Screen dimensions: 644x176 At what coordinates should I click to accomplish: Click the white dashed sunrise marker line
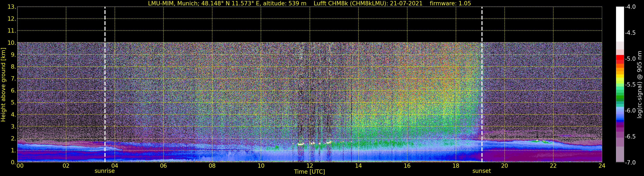click(105, 85)
